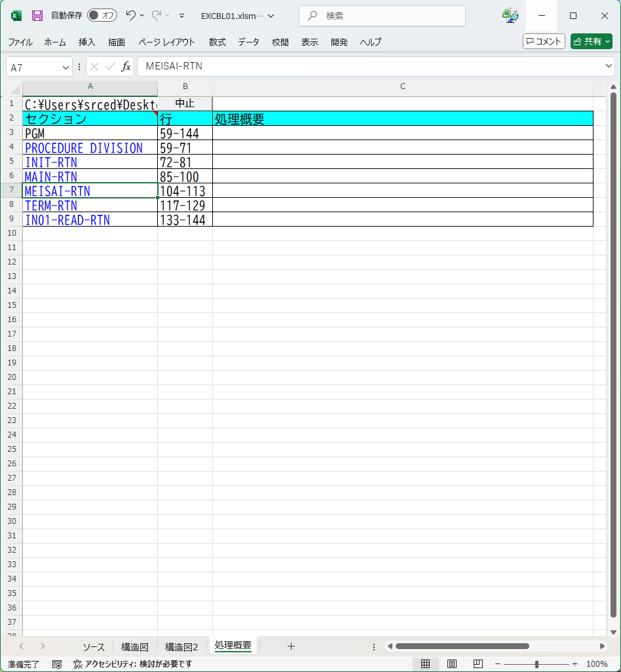This screenshot has width=621, height=672.
Task: Open the Customize Quick Access Toolbar dropdown
Action: point(181,16)
